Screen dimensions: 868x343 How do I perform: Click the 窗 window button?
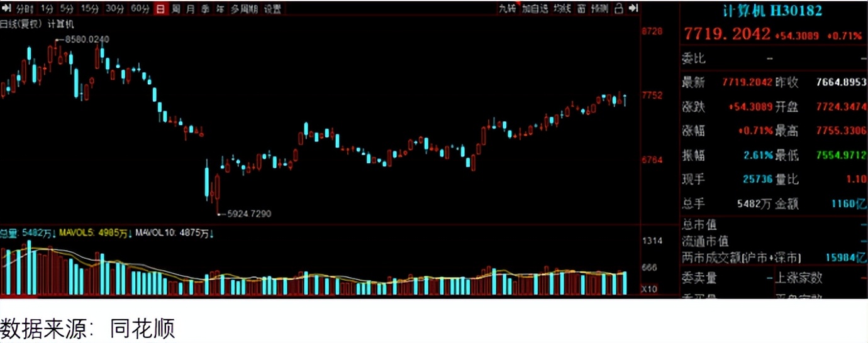[581, 8]
